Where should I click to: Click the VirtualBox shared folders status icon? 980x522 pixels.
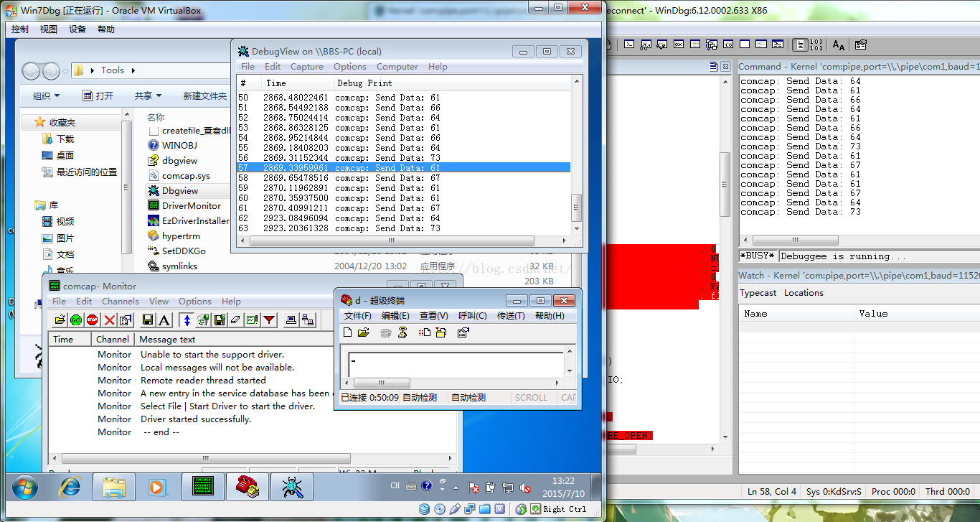point(484,509)
